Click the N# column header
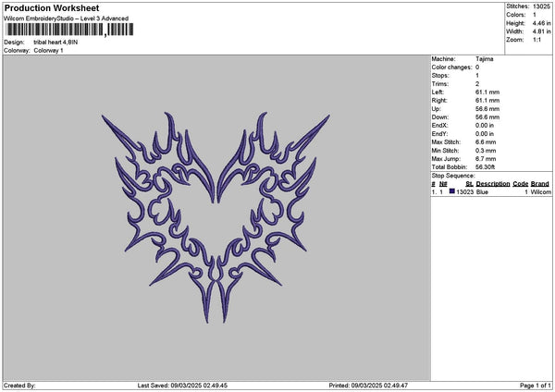 coord(443,183)
